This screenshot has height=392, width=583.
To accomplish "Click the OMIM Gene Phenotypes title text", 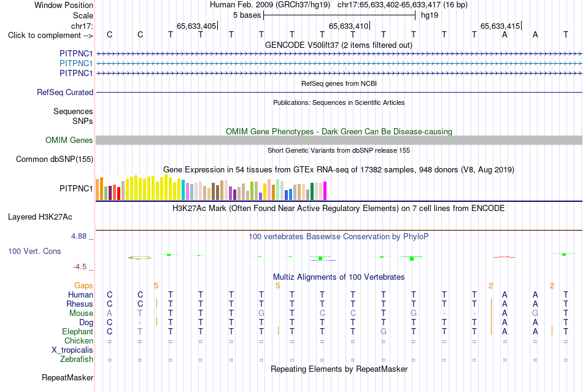I will pos(339,131).
